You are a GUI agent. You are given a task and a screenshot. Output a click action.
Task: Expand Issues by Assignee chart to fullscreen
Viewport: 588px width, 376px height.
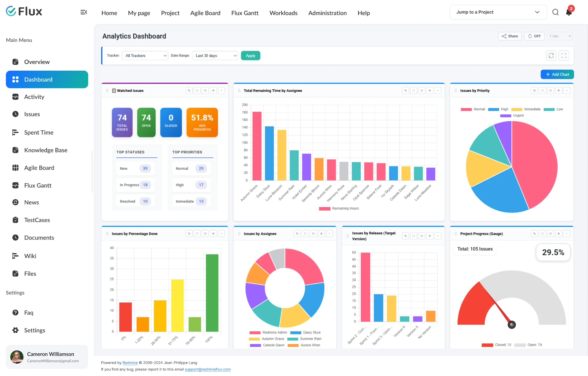coord(305,234)
